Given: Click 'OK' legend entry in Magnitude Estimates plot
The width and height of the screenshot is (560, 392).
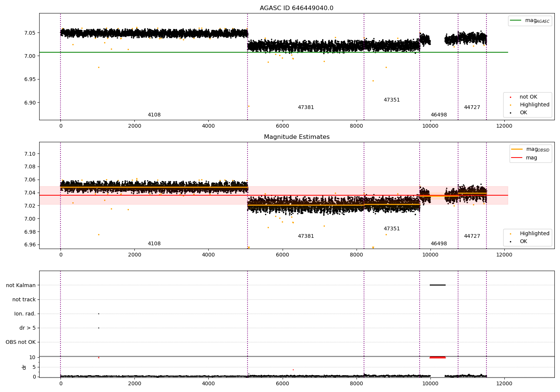Looking at the screenshot, I should coord(523,242).
